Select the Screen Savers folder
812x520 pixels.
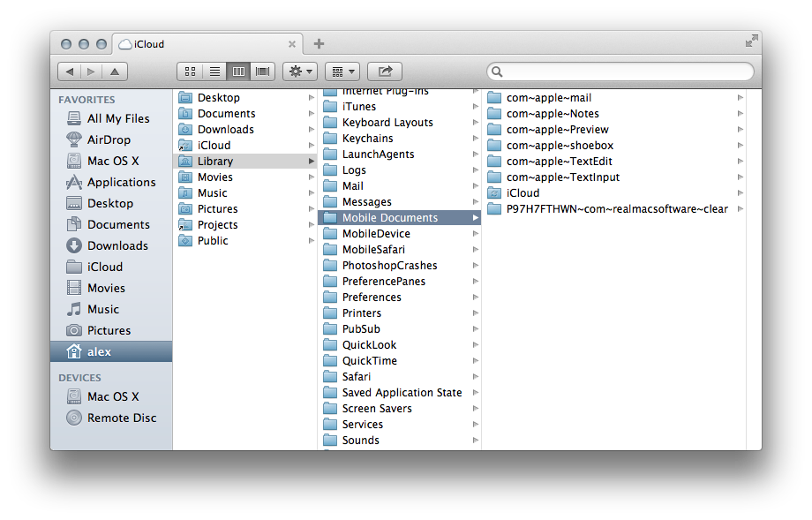tap(399, 409)
